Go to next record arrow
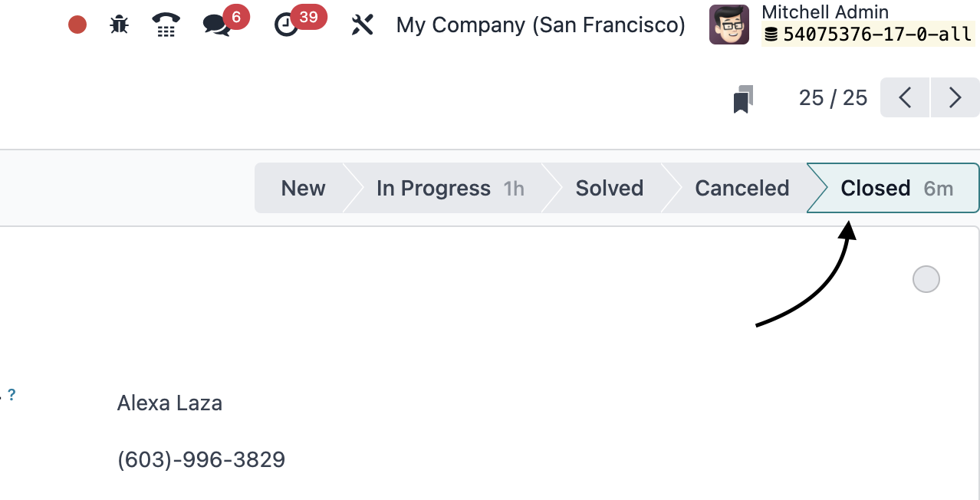Viewport: 980px width, 500px height. tap(955, 97)
